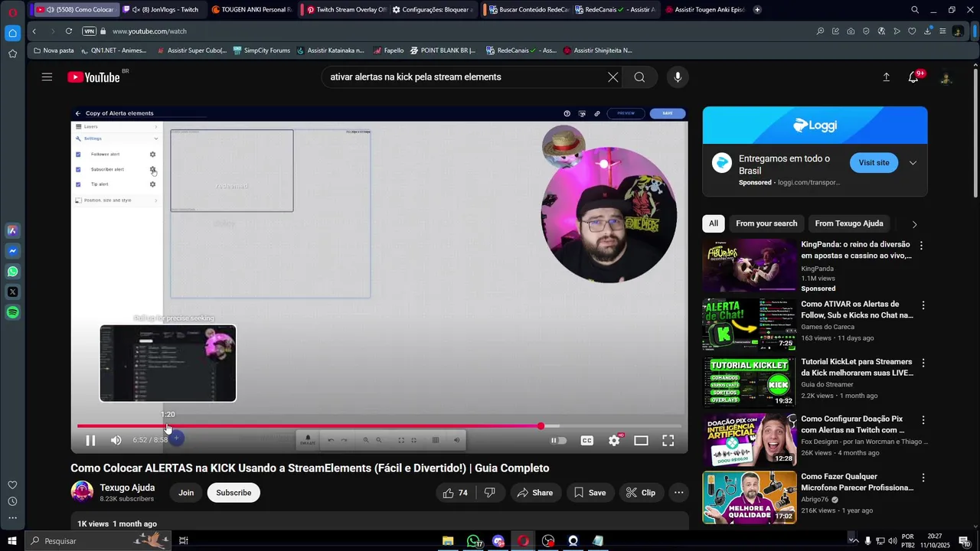Reload the page
The image size is (980, 551).
[69, 31]
